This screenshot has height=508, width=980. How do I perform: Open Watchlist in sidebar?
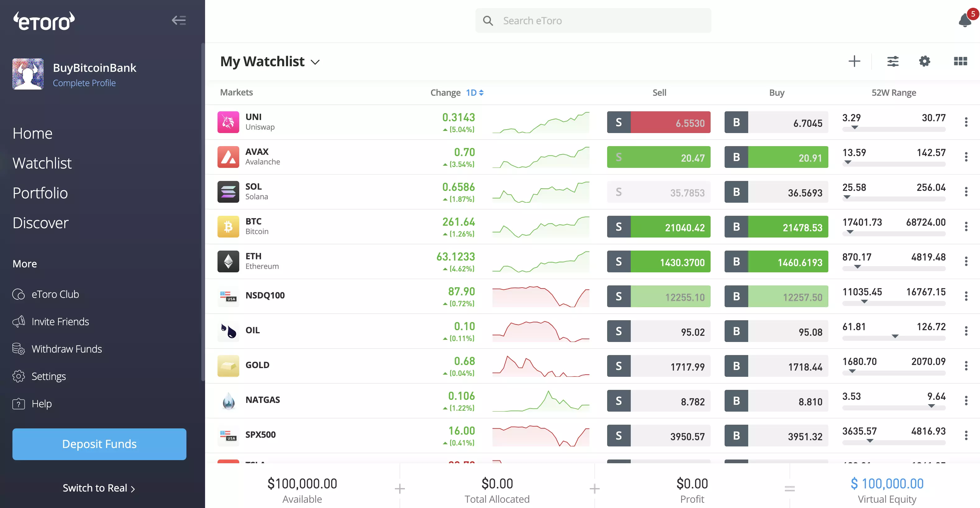coord(42,163)
